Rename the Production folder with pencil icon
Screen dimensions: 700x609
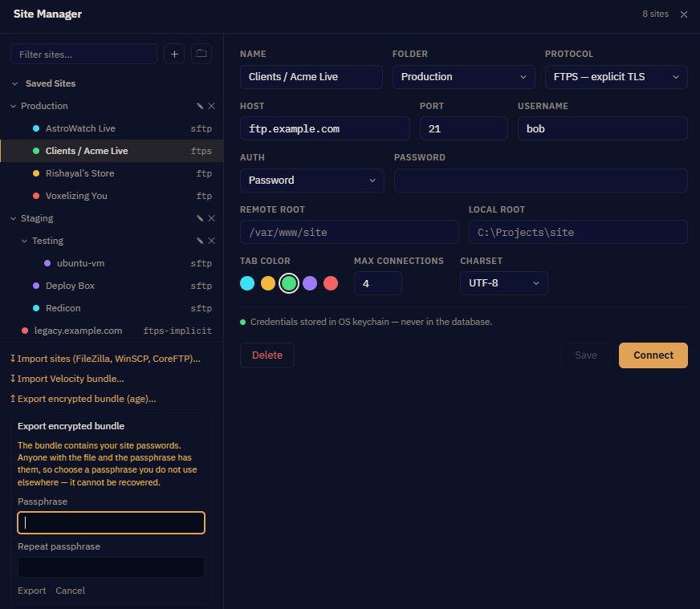pos(200,106)
